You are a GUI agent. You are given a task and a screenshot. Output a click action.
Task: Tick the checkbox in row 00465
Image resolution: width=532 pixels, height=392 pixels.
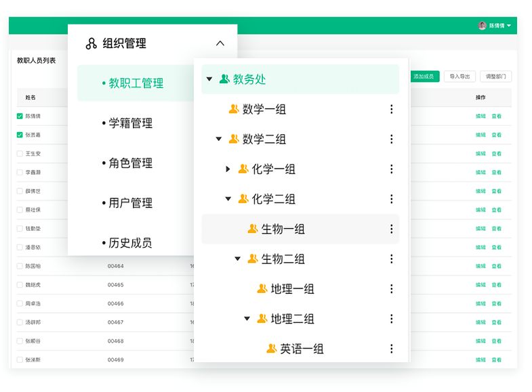(20, 285)
